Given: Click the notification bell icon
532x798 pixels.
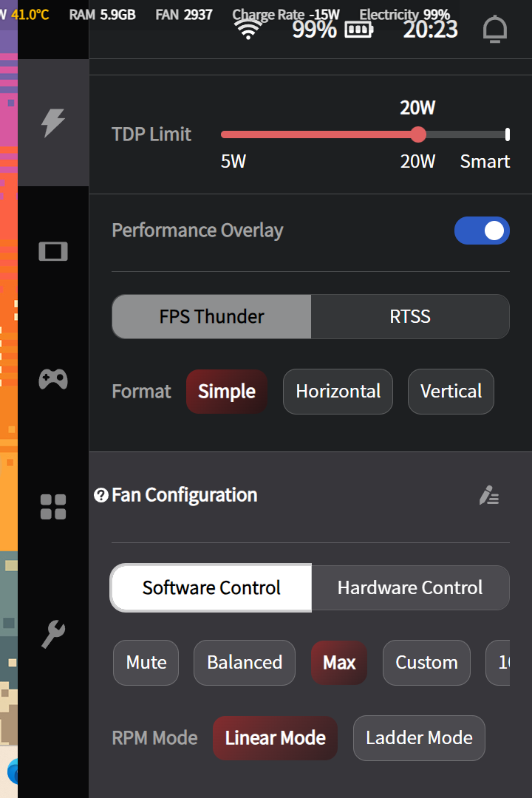Looking at the screenshot, I should pos(495,30).
